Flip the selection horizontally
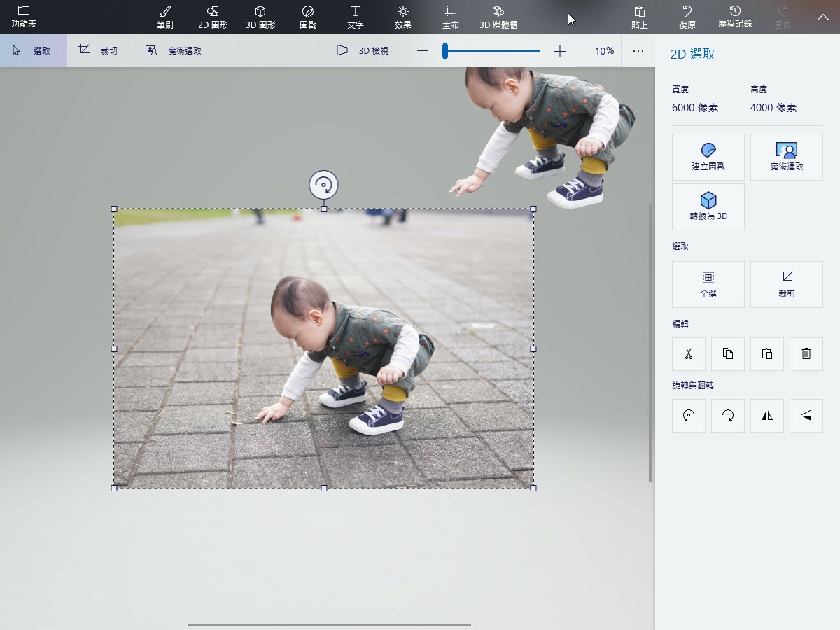The height and width of the screenshot is (630, 840). (767, 416)
